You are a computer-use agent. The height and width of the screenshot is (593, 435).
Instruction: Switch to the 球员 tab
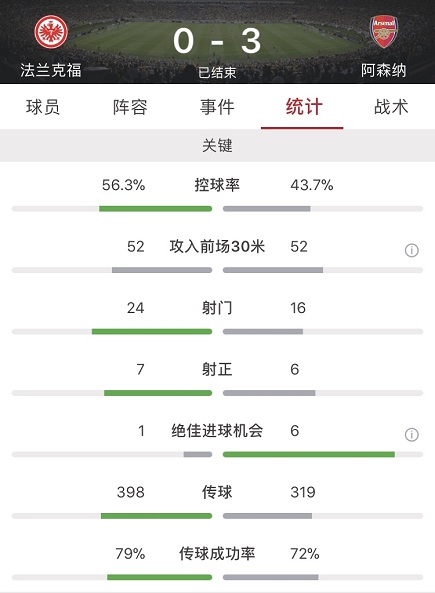point(43,107)
